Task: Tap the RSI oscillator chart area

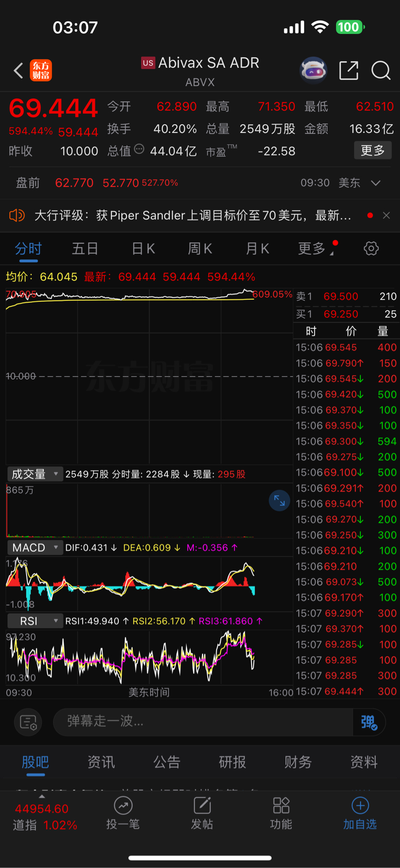Action: [149, 657]
